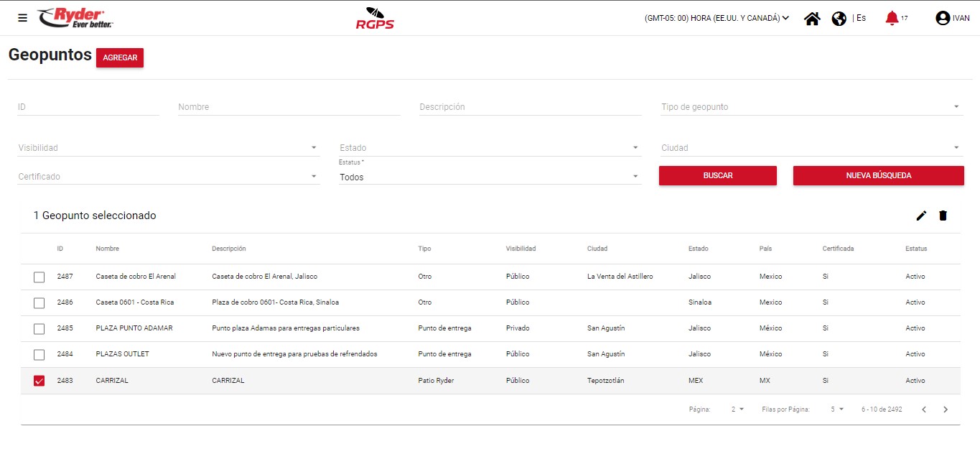Viewport: 980px width, 472px height.
Task: Open the Visibilidad dropdown
Action: click(x=168, y=148)
